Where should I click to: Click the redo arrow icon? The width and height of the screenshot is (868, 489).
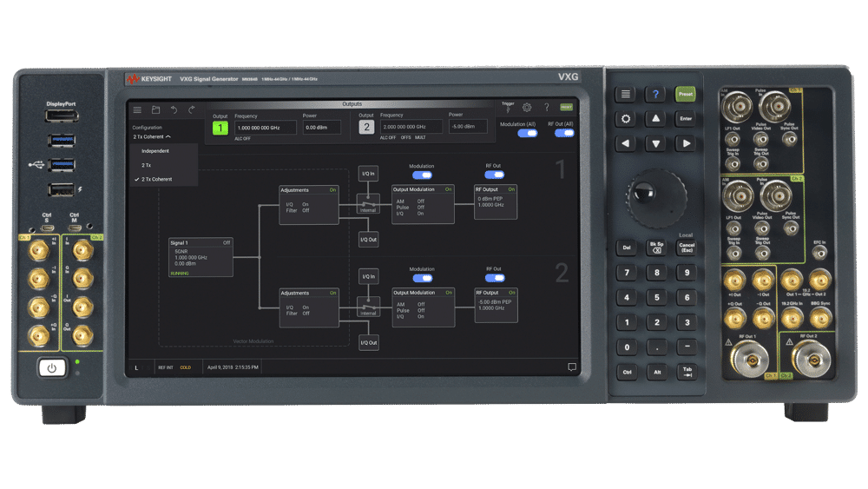coord(192,109)
